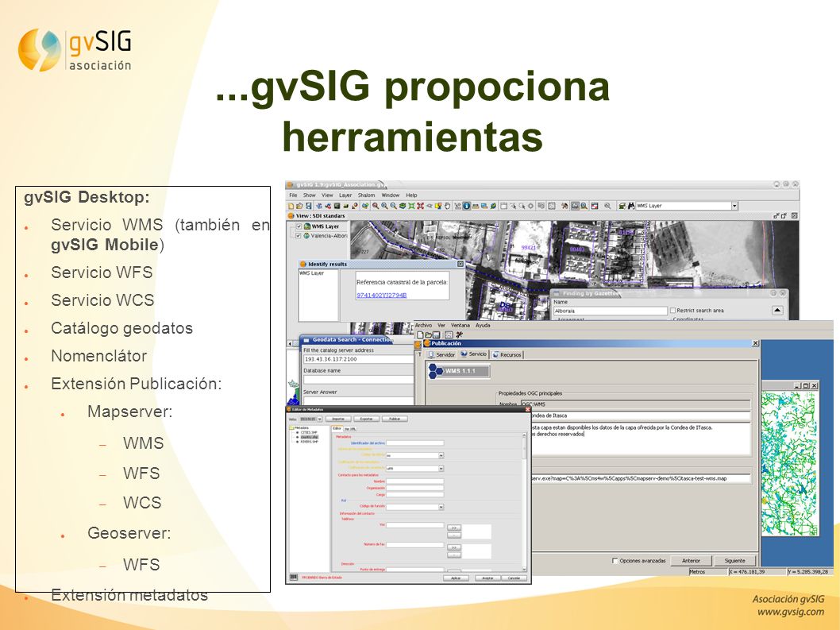Screen dimensions: 840x630
Task: Open the Show menu in gvSIG
Action: [310, 195]
